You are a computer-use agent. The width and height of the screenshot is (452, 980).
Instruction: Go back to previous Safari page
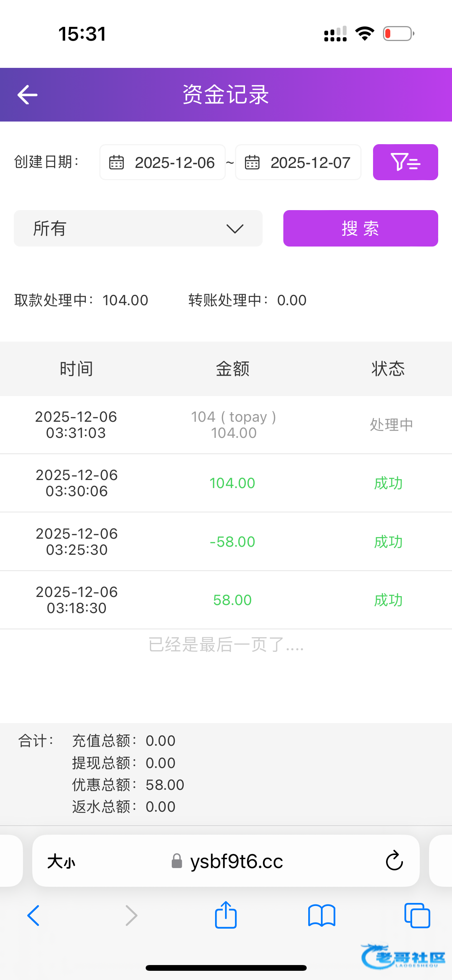pos(33,915)
